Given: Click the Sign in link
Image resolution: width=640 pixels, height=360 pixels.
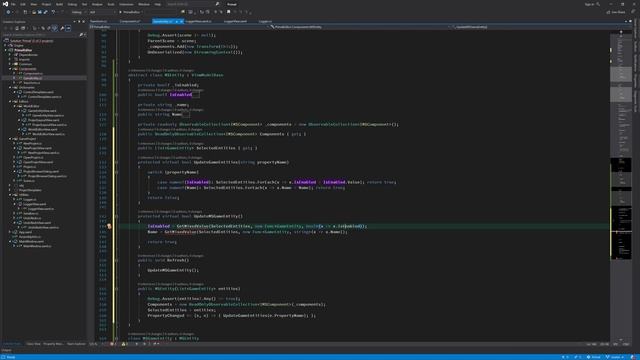Looking at the screenshot, I should coord(589,4).
